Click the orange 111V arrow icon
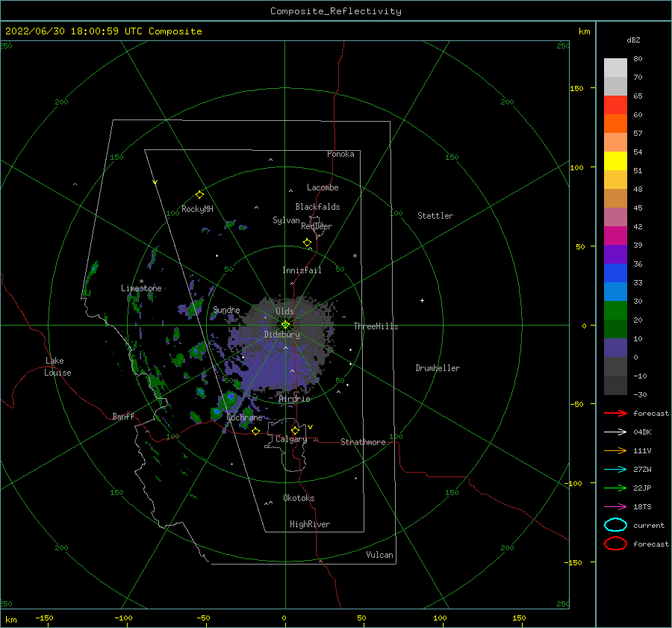The image size is (672, 628). pyautogui.click(x=615, y=450)
